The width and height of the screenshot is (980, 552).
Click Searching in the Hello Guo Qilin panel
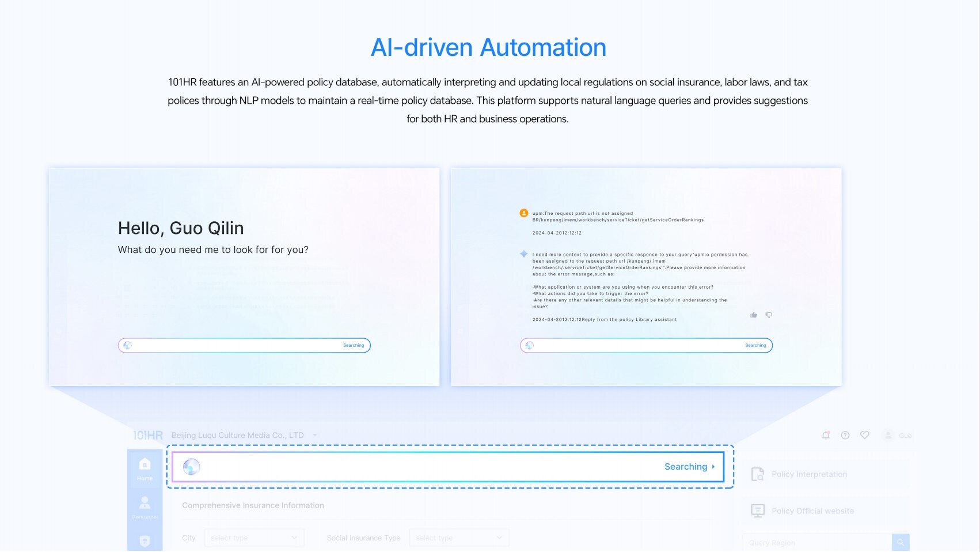[353, 345]
